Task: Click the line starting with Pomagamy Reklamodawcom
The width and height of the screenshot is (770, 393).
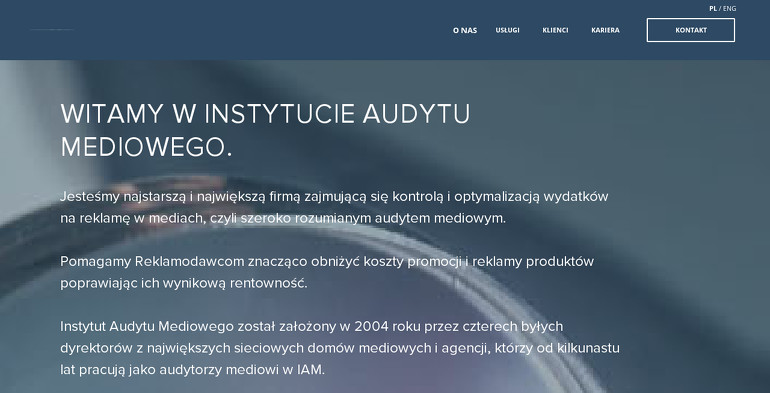Action: tap(327, 262)
